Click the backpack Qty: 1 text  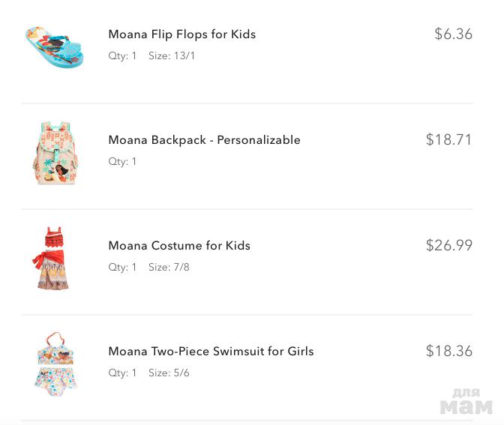pos(122,162)
